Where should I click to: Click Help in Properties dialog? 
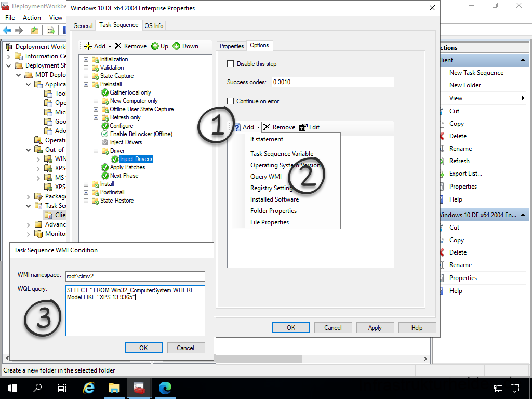(x=417, y=327)
